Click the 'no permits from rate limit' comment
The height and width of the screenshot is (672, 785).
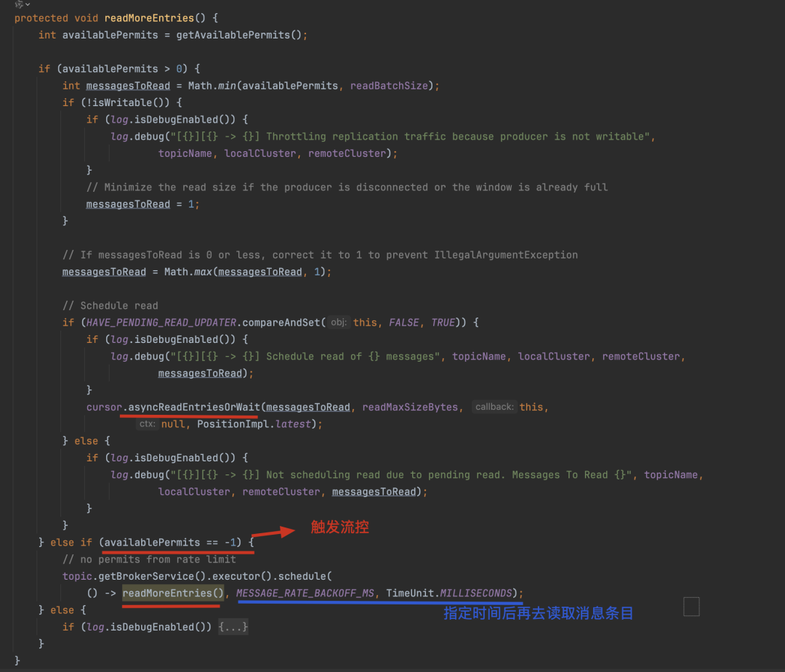point(149,559)
